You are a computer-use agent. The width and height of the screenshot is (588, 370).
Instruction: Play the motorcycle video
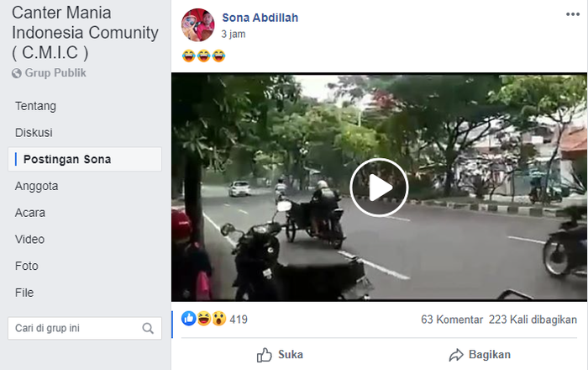click(379, 188)
